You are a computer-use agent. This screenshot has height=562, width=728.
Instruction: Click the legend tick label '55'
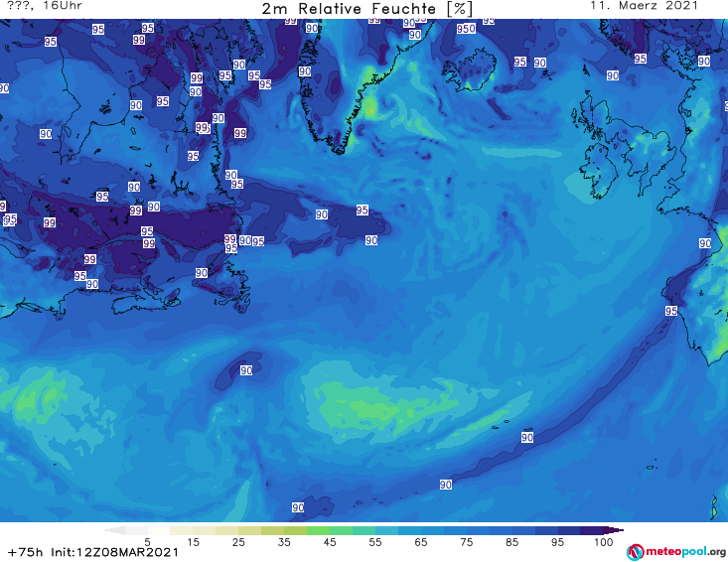375,542
